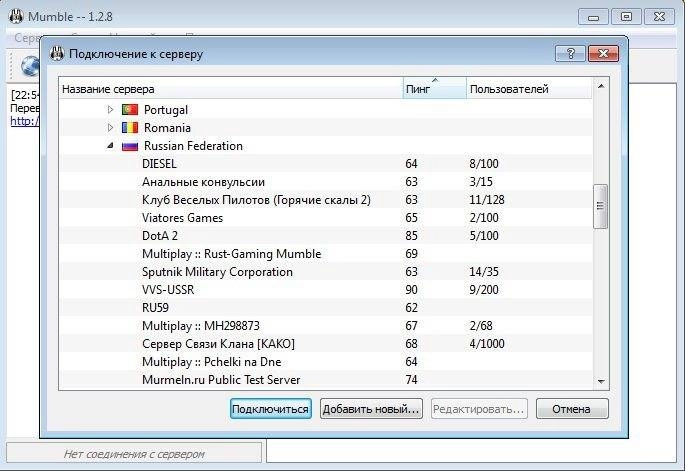Screen dimensions: 685x471
Task: Select the DotA 2 server
Action: point(160,236)
